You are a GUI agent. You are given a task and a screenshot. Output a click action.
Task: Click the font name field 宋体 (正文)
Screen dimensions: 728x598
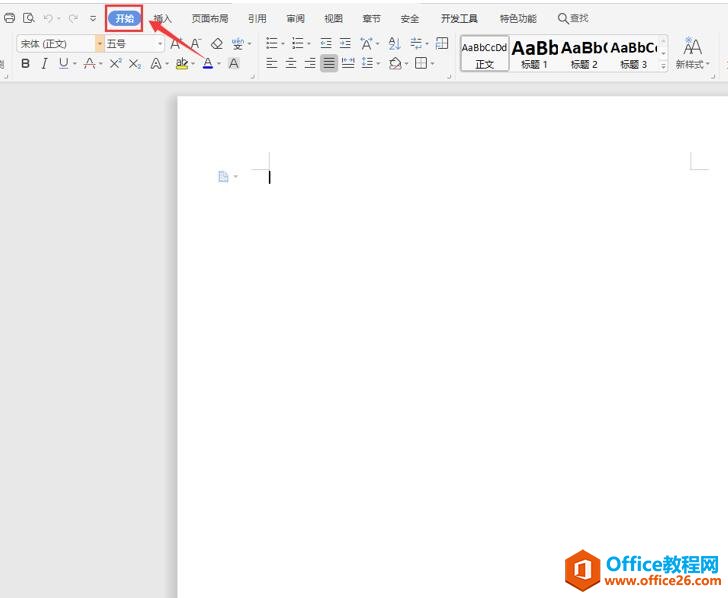coord(56,44)
